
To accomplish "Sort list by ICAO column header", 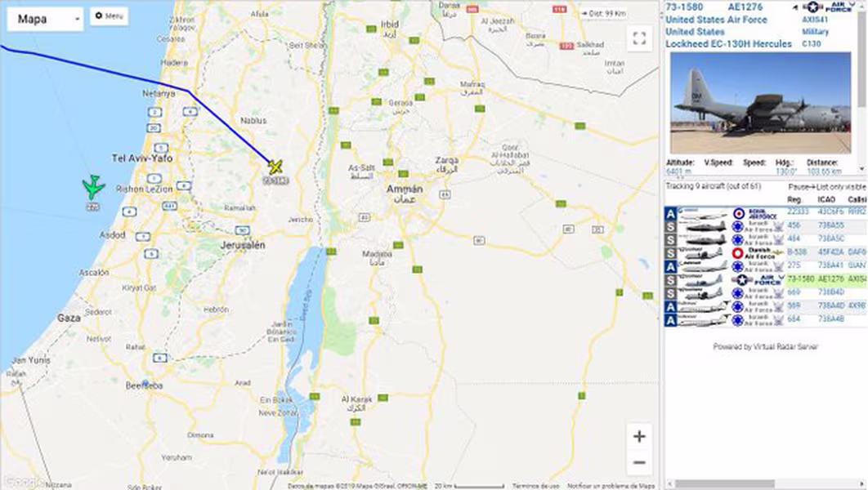I will pos(826,199).
